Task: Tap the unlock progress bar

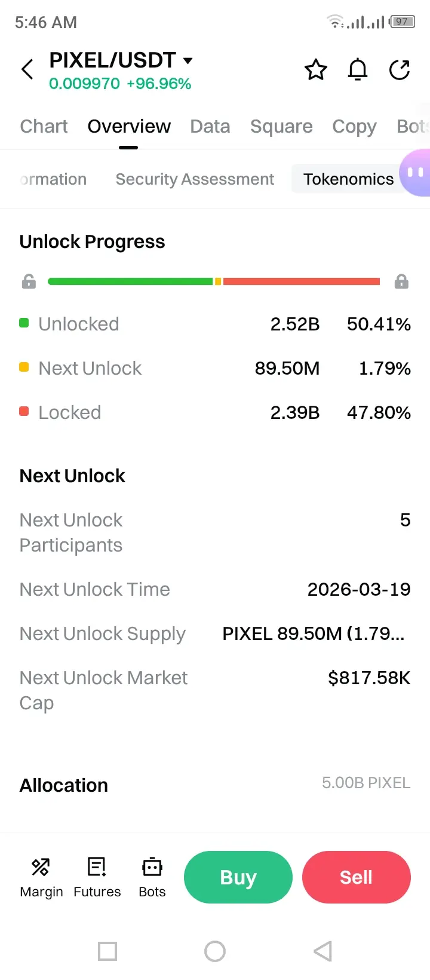Action: [x=214, y=281]
